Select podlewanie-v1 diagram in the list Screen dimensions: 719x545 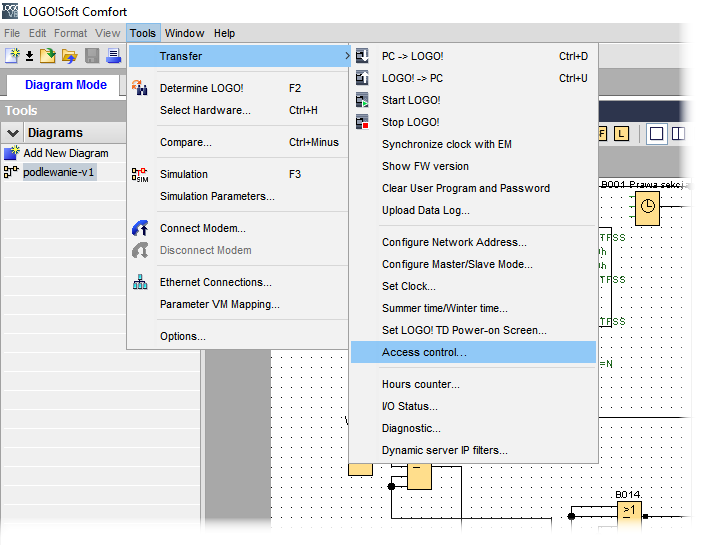[x=59, y=172]
